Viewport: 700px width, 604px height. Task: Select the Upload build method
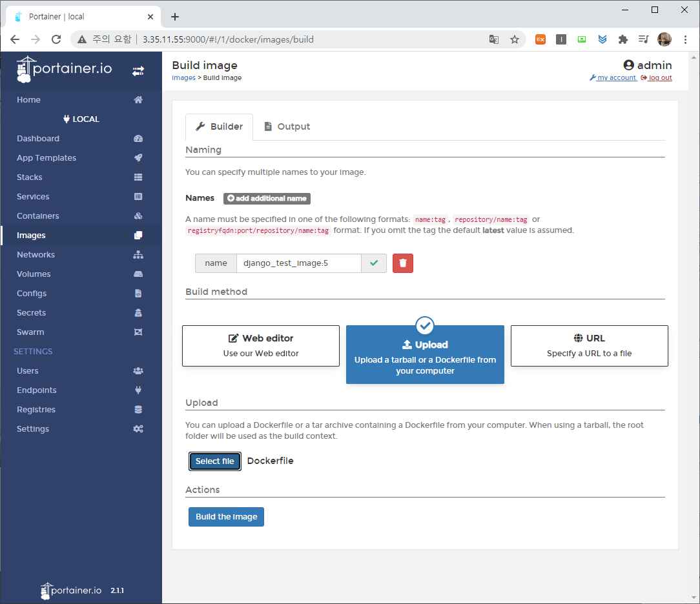click(x=425, y=355)
